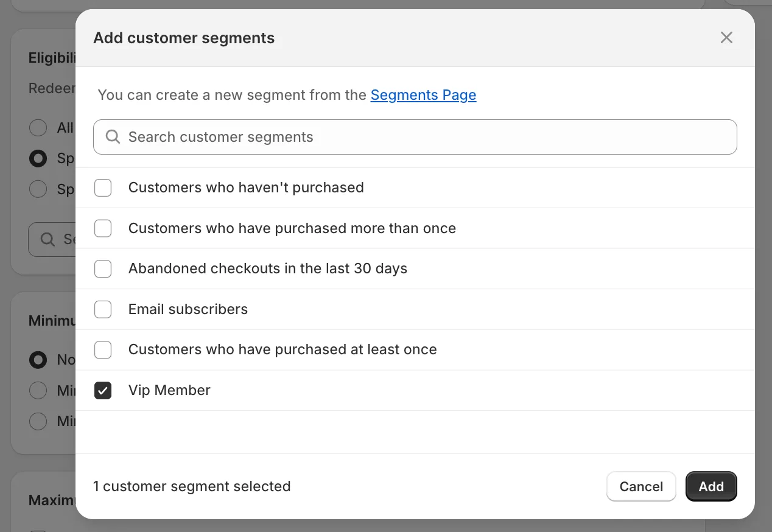The height and width of the screenshot is (532, 772).
Task: Select the last Minimum requirements radio option
Action: coord(38,421)
